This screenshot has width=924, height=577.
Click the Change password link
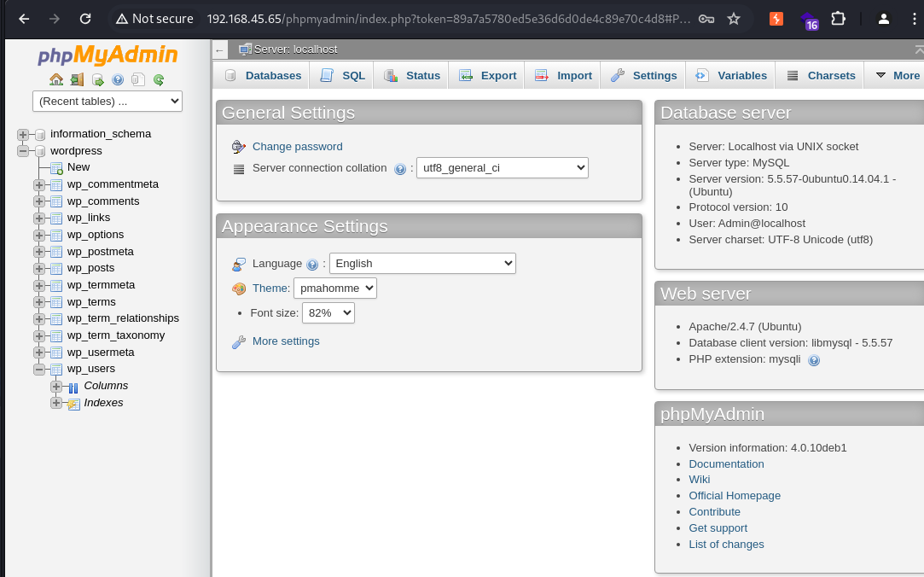pyautogui.click(x=297, y=147)
